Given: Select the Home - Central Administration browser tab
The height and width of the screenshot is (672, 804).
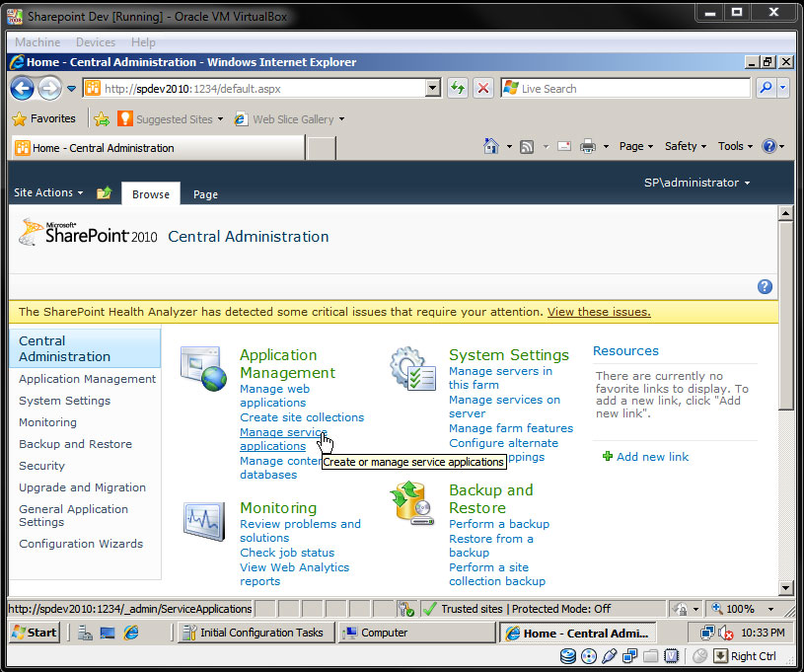Looking at the screenshot, I should coord(158,148).
